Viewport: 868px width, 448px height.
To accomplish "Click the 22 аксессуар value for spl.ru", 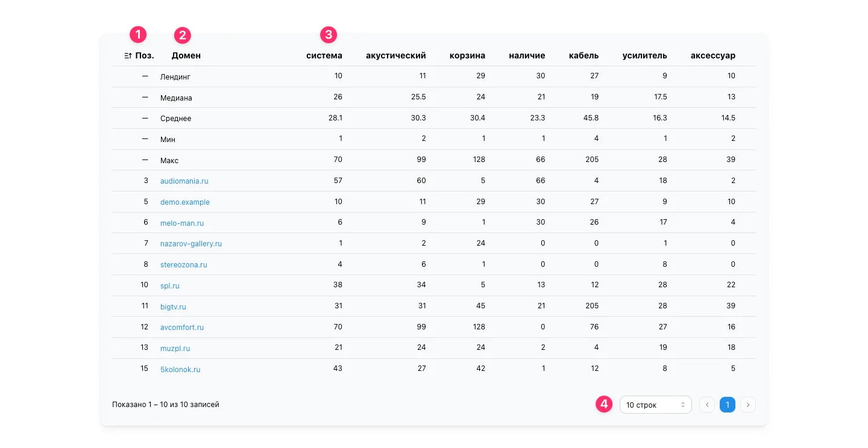I will click(731, 285).
